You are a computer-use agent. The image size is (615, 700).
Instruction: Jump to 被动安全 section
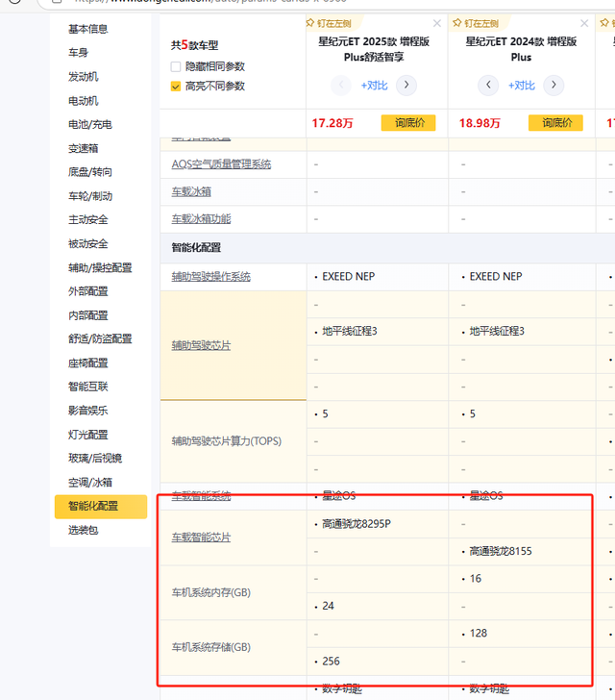[87, 244]
